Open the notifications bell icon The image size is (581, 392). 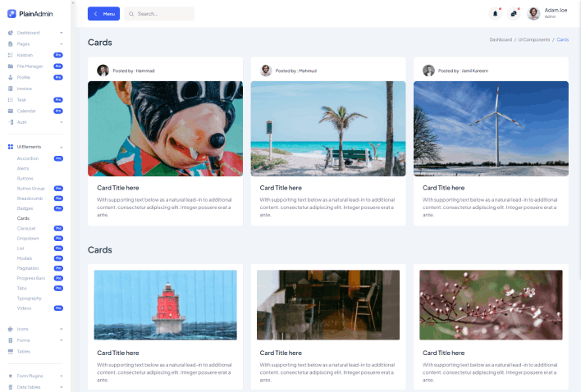click(495, 13)
